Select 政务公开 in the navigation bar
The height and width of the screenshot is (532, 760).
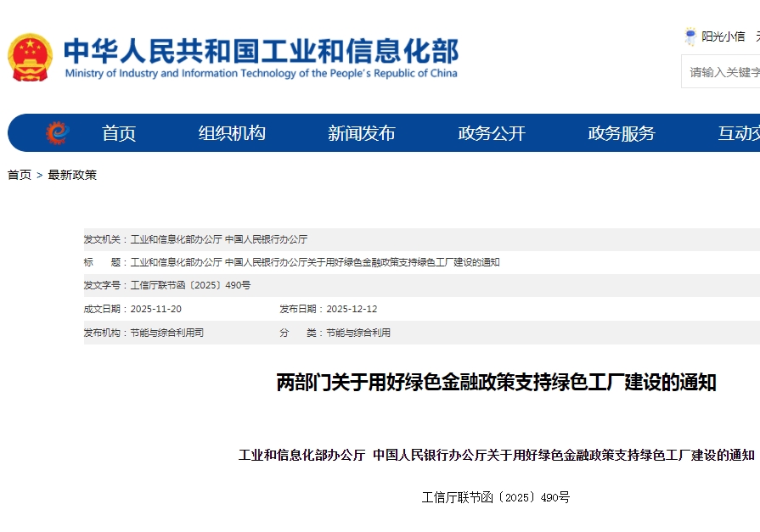tap(492, 133)
